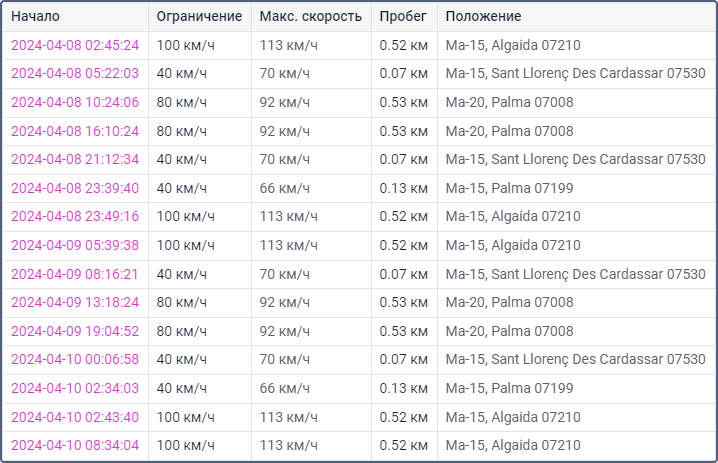Open the 2024-04-08 21:12:34 entry link
The width and height of the screenshot is (718, 463).
point(75,160)
